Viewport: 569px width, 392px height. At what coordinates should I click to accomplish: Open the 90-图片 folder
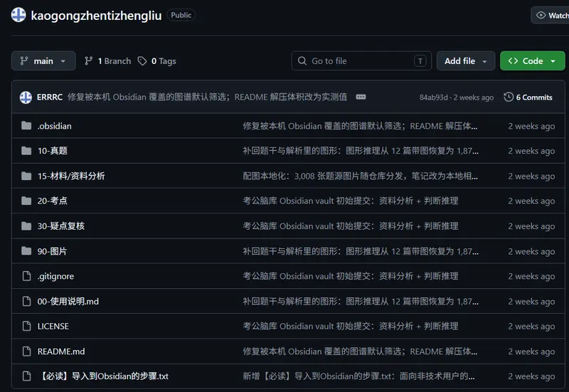click(52, 251)
